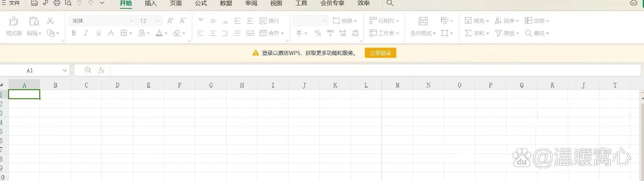Switch to the Data (数据) tab

click(226, 3)
